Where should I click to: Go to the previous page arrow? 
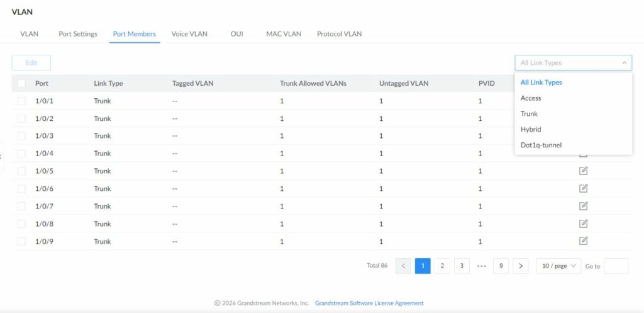point(403,266)
